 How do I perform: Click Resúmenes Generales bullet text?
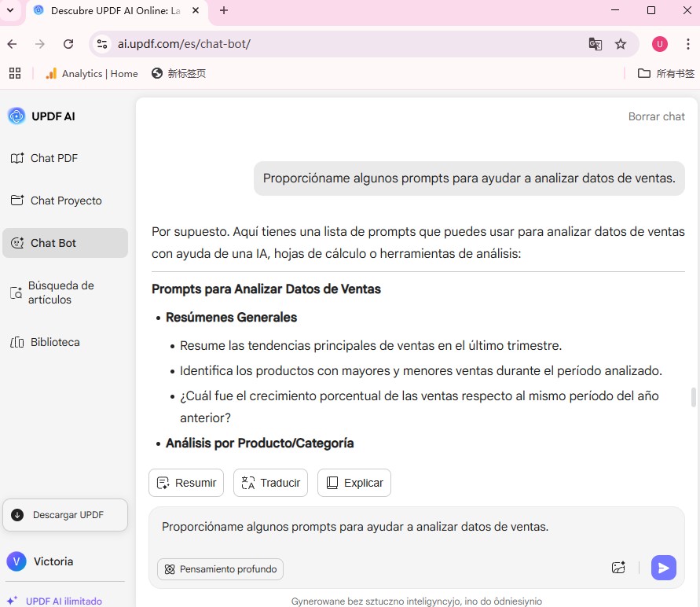[231, 317]
